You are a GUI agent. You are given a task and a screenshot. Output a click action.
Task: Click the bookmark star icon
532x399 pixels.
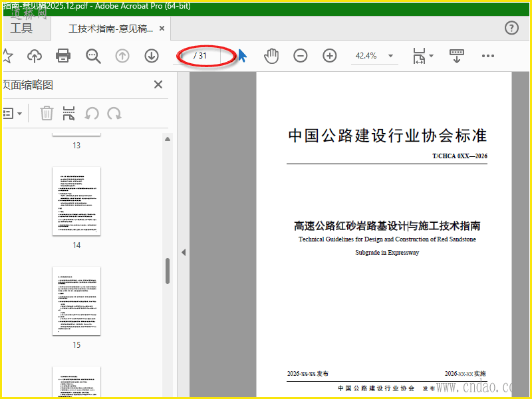click(7, 56)
